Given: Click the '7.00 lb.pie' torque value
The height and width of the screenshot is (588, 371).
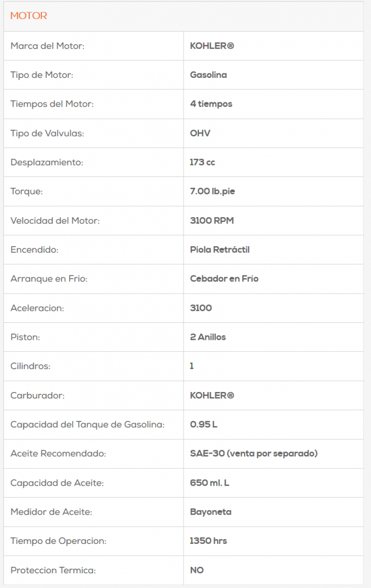Looking at the screenshot, I should (x=212, y=192).
